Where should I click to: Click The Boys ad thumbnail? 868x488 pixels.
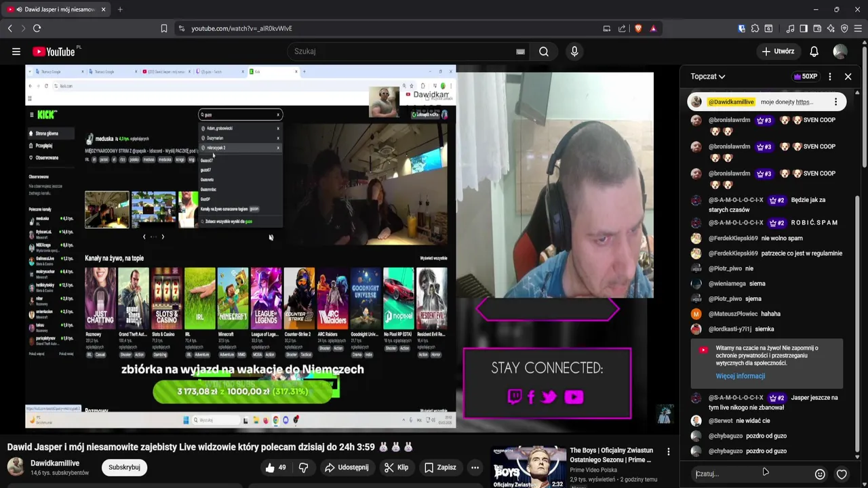click(529, 467)
